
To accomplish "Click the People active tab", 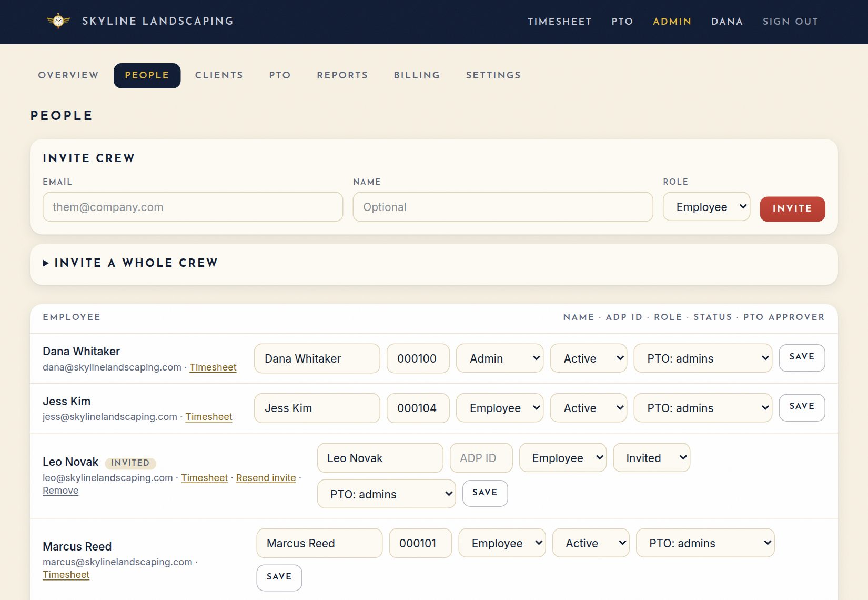I will pyautogui.click(x=147, y=75).
